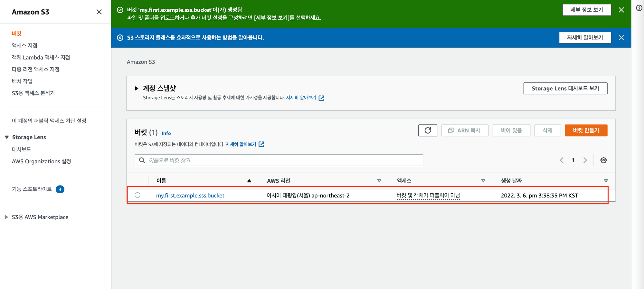Open 자세히 알아보기 link under 계정 스냅샷
The width and height of the screenshot is (644, 289).
301,98
